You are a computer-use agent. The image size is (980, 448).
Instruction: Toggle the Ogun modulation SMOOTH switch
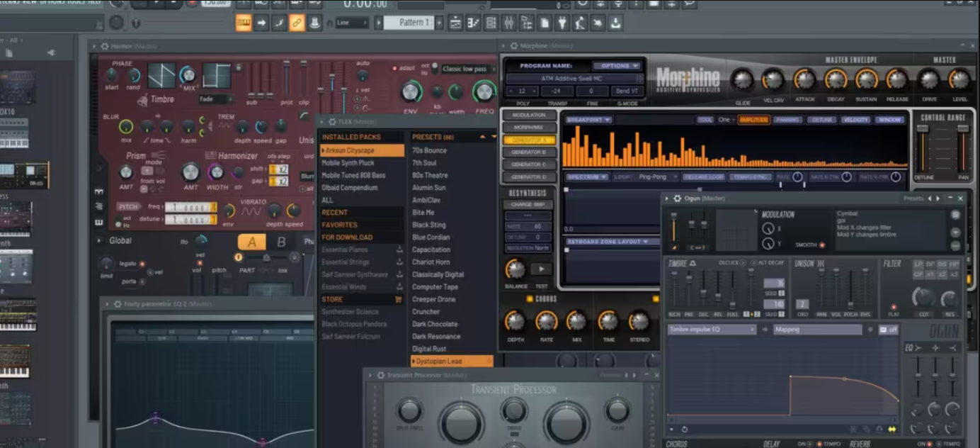pyautogui.click(x=821, y=245)
